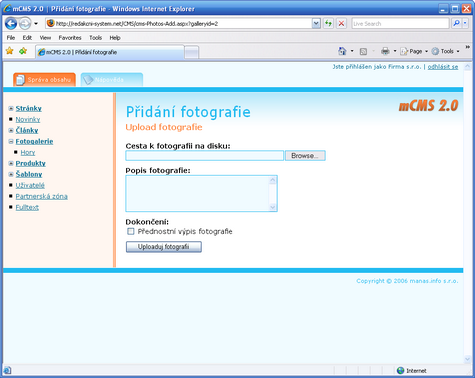Open the Tools menu in menu bar
The height and width of the screenshot is (378, 475).
[95, 38]
